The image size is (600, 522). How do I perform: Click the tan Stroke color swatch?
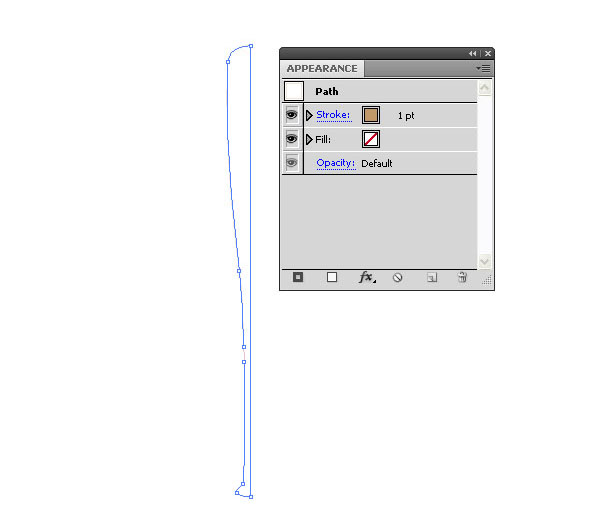coord(371,115)
